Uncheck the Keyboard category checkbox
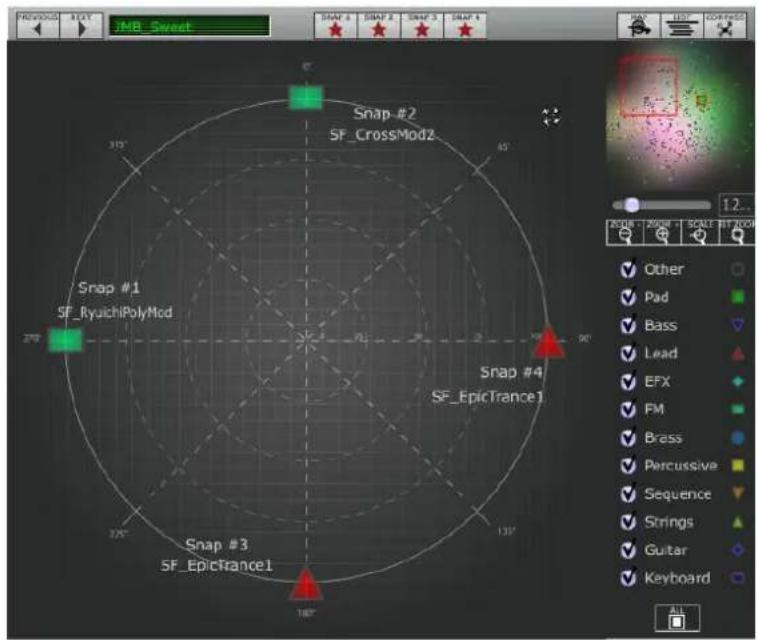This screenshot has width=757, height=640. pyautogui.click(x=628, y=578)
